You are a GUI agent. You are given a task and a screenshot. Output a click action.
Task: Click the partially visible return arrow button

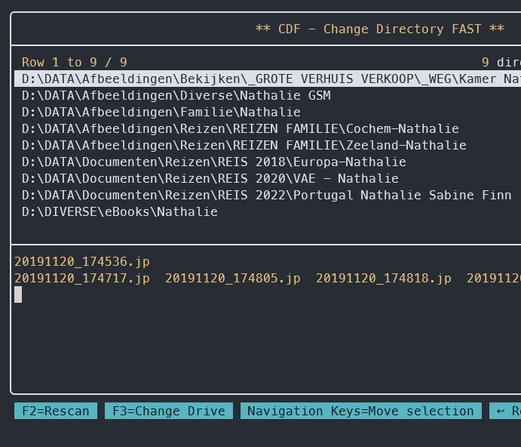click(505, 411)
